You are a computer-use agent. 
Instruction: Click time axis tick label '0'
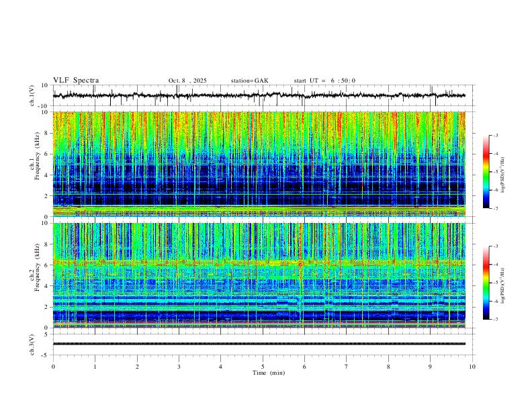click(x=53, y=367)
